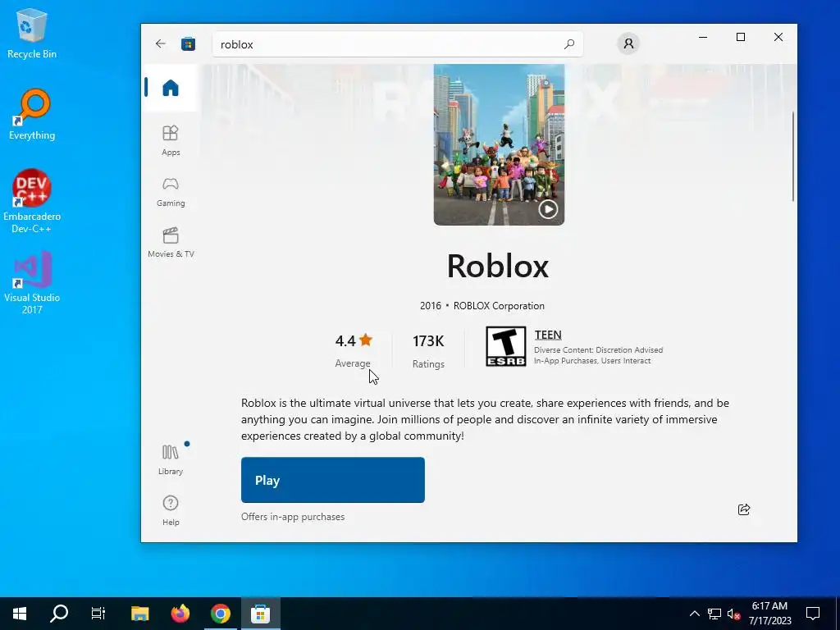
Task: Click the Roblox cover art thumbnail
Action: pos(499,144)
